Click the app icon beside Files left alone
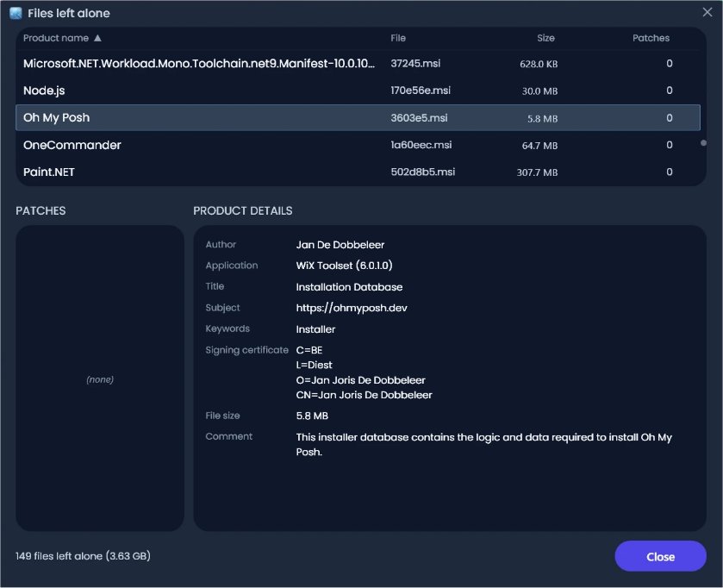Image resolution: width=723 pixels, height=588 pixels. pos(16,14)
